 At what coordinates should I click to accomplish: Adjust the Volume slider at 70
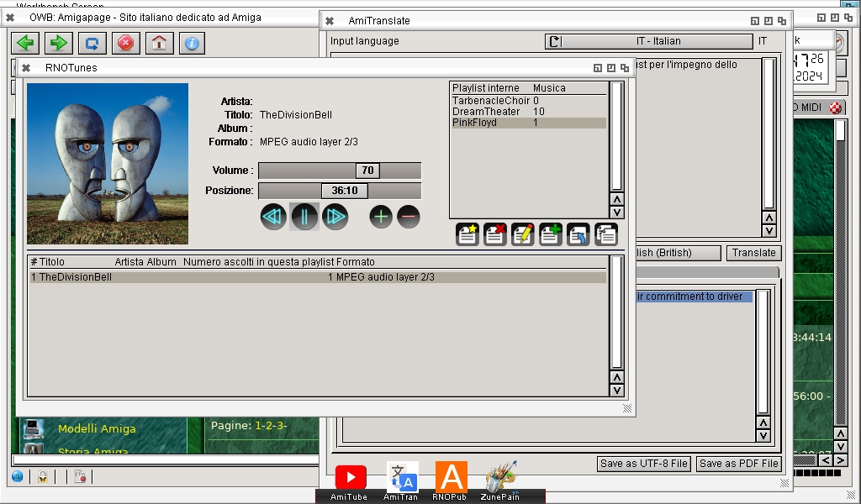point(367,171)
